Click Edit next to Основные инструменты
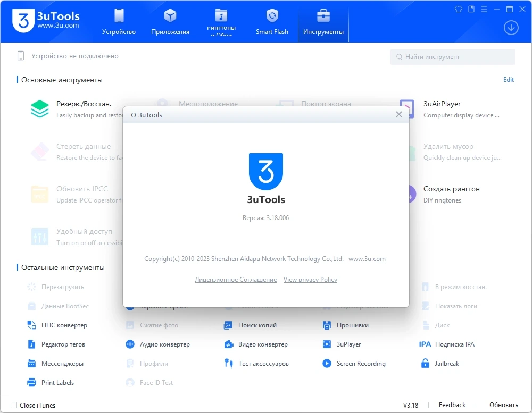532x413 pixels. point(508,80)
